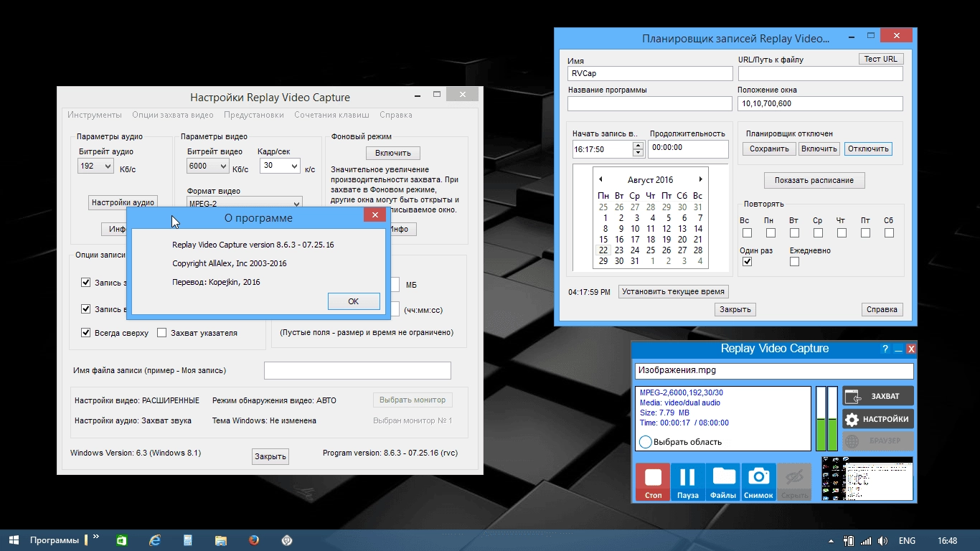The image size is (980, 551).
Task: Pause recording with the Пауза button
Action: point(688,482)
